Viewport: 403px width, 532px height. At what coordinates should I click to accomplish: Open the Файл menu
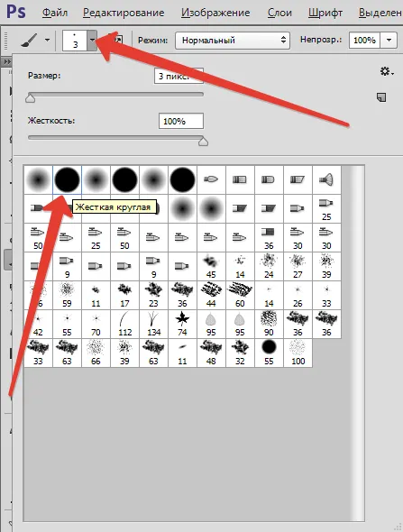pyautogui.click(x=55, y=13)
